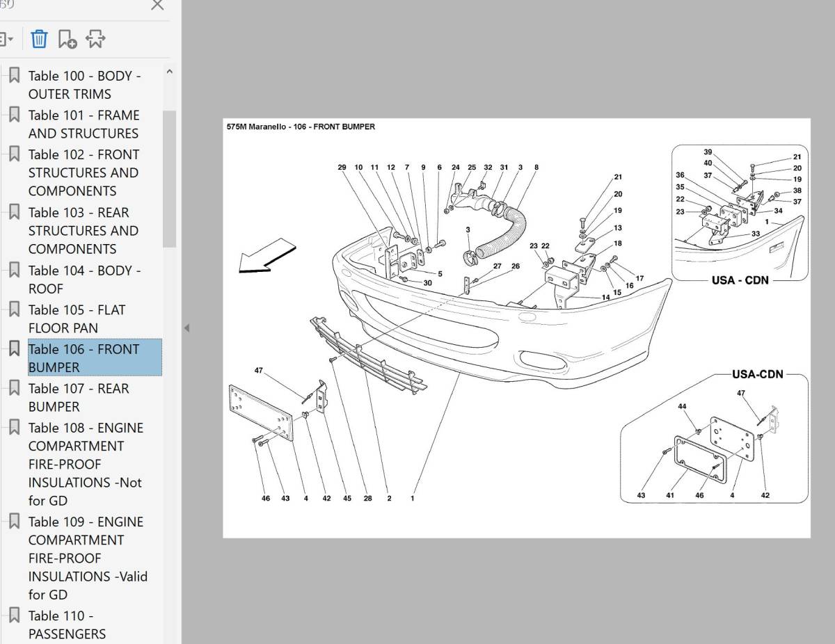The image size is (835, 644).
Task: Click part number 18 callout label
Action: click(x=618, y=243)
